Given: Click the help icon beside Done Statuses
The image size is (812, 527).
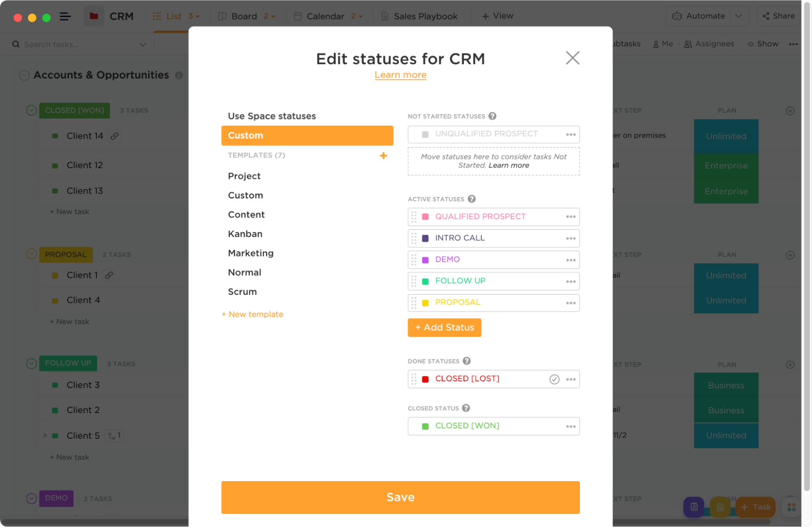Looking at the screenshot, I should coord(467,361).
